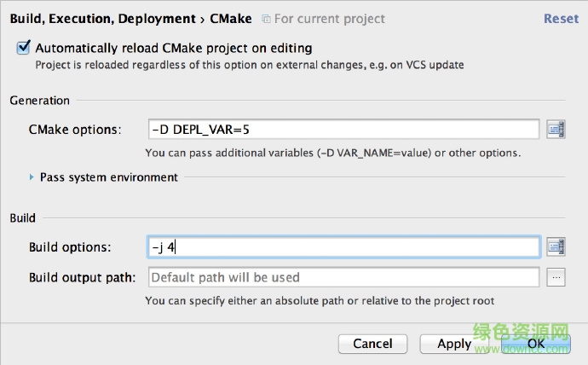Screen dimensions: 588x365
Task: Select the CMake breadcrumb title
Action: (x=229, y=18)
